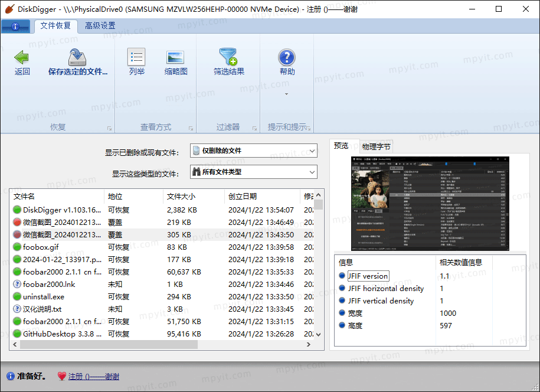Sort by the 文件大小 column header

coord(194,197)
